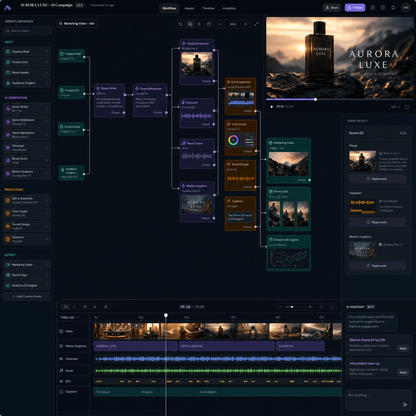The image size is (416, 416).
Task: Click Edit & Assemble icon in sidebar
Action: tap(8, 200)
